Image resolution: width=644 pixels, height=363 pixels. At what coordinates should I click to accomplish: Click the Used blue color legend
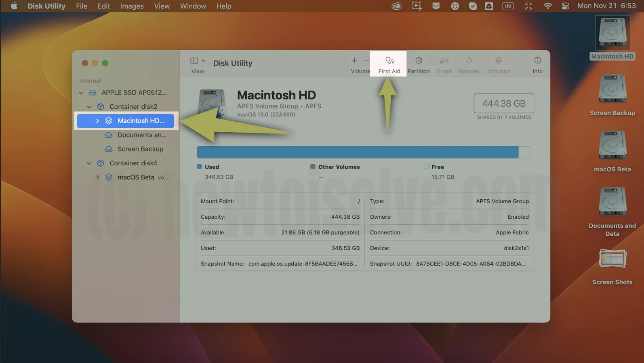click(199, 167)
